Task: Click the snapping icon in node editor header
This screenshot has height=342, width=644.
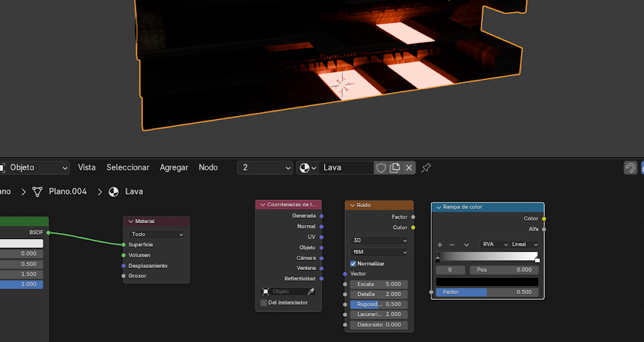Action: point(629,168)
